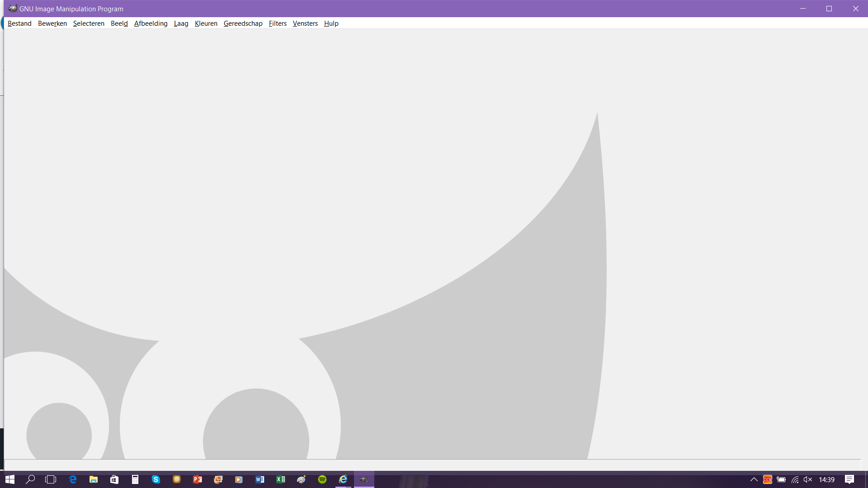Click the muted volume speaker icon
868x488 pixels.
pyautogui.click(x=808, y=479)
